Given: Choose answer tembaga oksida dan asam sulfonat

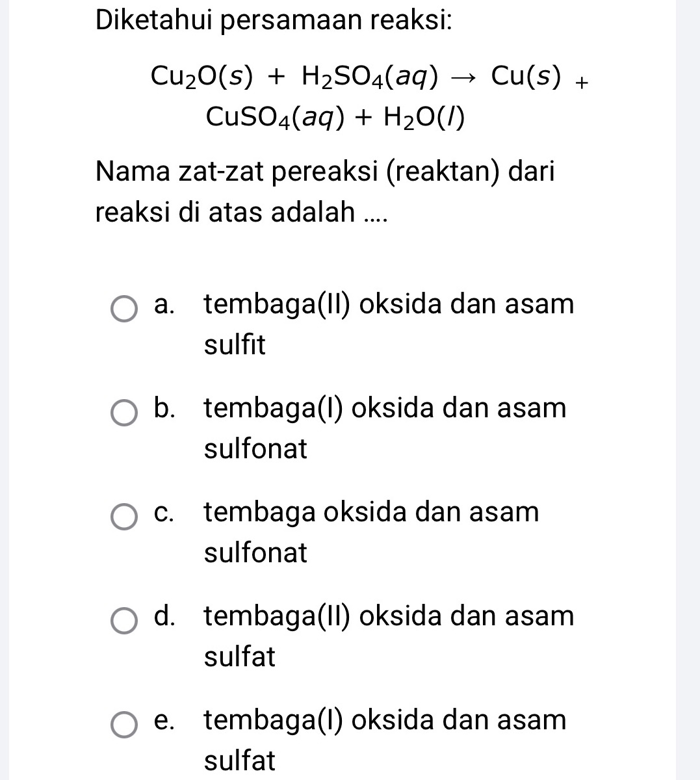Looking at the screenshot, I should pyautogui.click(x=370, y=512).
